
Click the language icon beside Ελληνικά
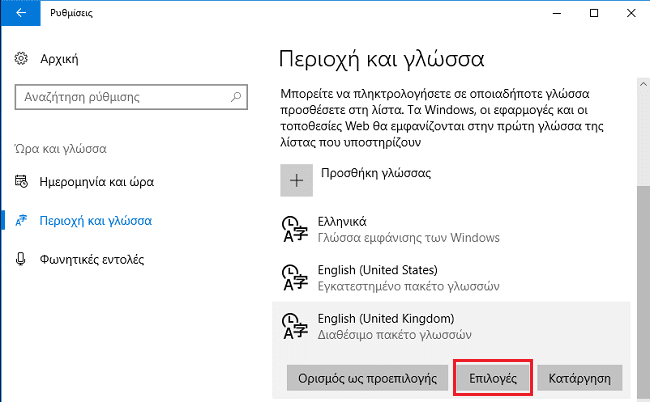[295, 229]
